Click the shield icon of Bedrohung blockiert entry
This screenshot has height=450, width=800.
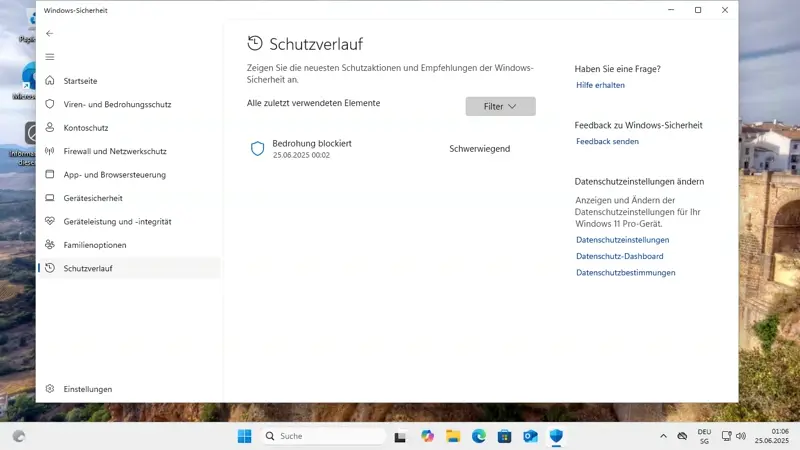(258, 148)
